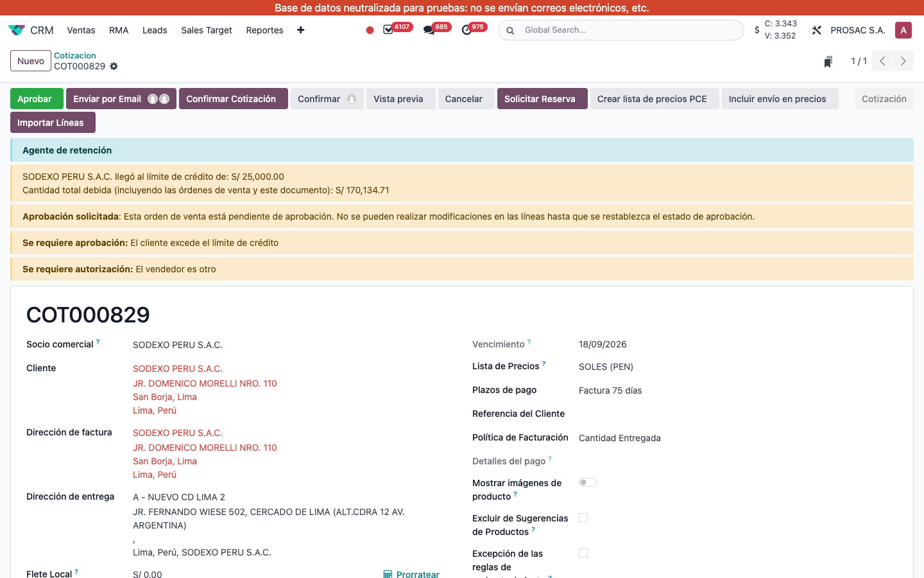This screenshot has width=924, height=578.
Task: Open Cotizacion breadcrumb link
Action: [x=75, y=55]
